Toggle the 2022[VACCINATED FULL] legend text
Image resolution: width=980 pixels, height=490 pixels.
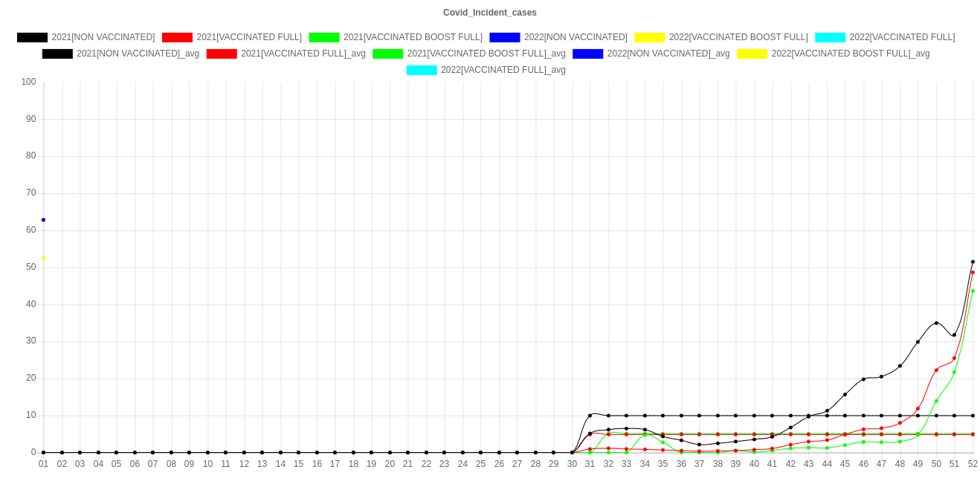pyautogui.click(x=902, y=37)
